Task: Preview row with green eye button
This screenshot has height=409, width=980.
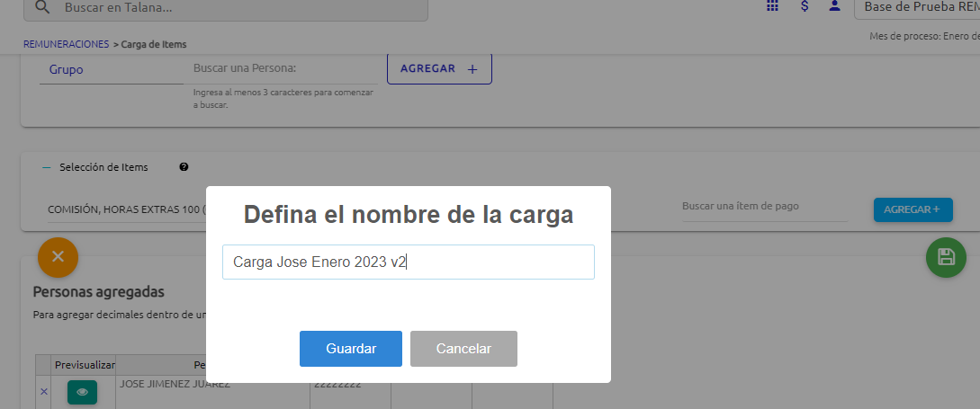Action: pyautogui.click(x=82, y=392)
